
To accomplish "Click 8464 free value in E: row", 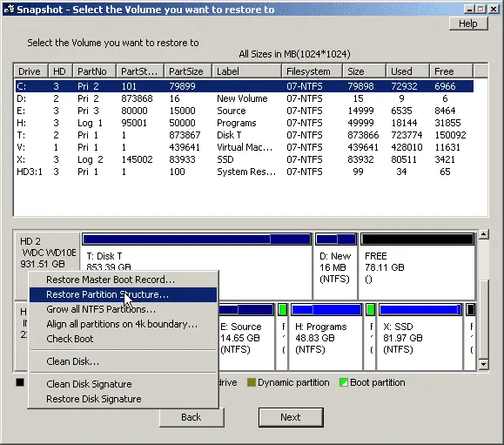I will click(x=445, y=111).
